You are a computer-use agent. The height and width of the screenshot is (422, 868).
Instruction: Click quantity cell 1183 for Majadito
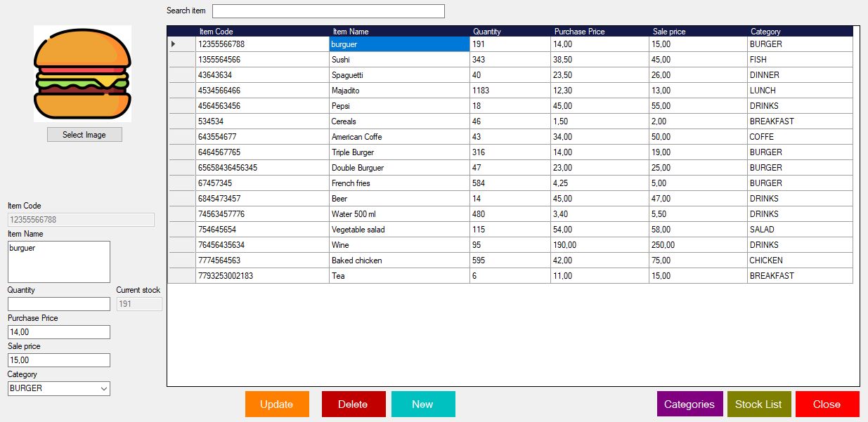tap(510, 91)
